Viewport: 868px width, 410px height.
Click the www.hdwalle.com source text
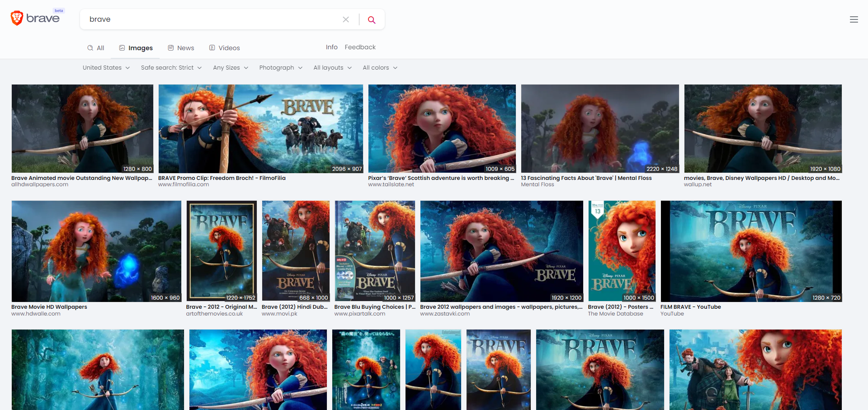pos(36,314)
